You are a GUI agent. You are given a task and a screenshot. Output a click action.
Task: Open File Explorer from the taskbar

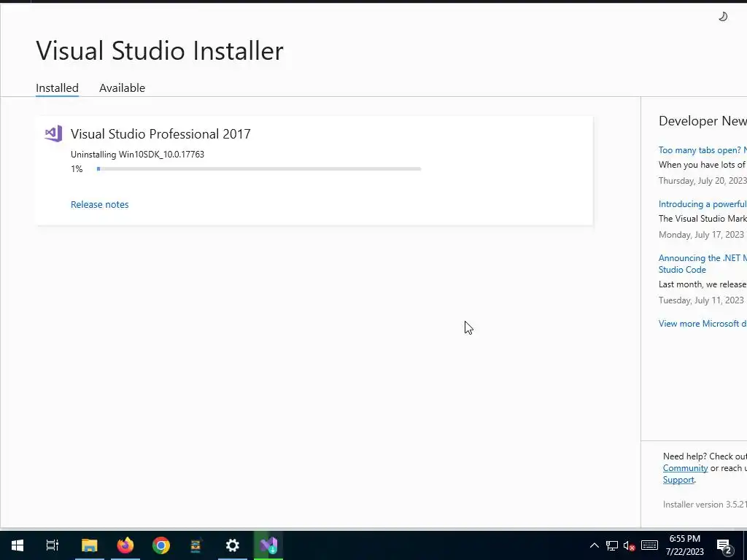point(89,545)
